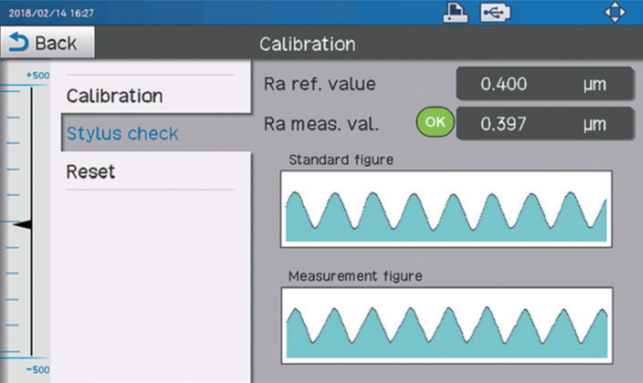Click the date and time 2018/02/14 16:27
Viewport: 643px width, 383px height.
click(51, 13)
